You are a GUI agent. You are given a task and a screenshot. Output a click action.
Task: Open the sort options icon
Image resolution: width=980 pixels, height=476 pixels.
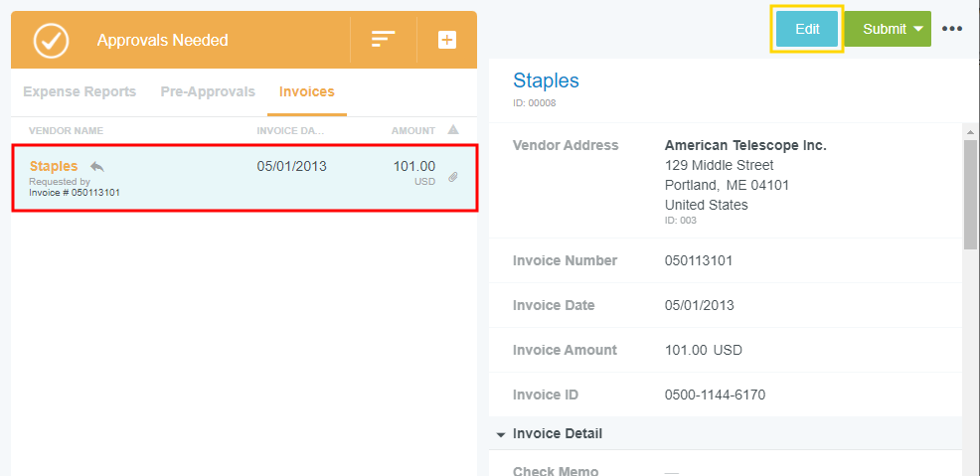coord(384,40)
